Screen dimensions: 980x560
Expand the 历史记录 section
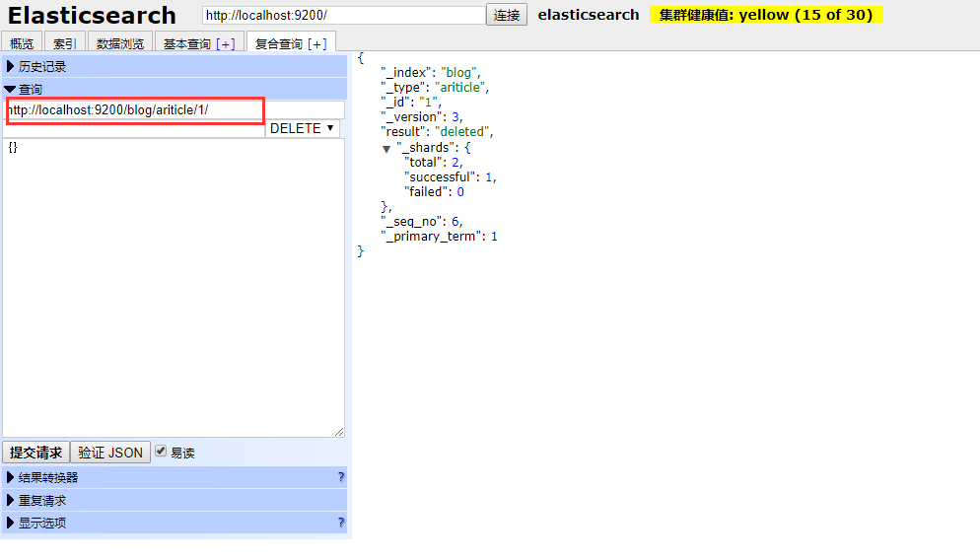coord(175,66)
